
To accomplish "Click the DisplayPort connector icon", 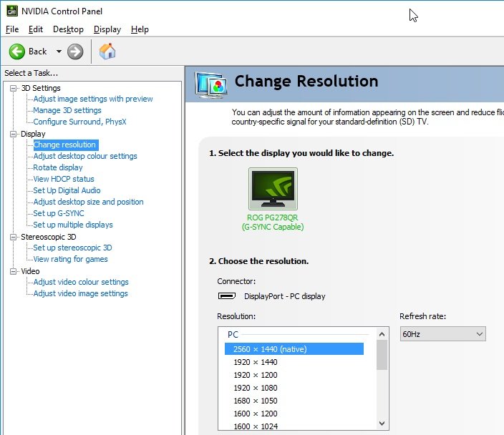I will 227,296.
